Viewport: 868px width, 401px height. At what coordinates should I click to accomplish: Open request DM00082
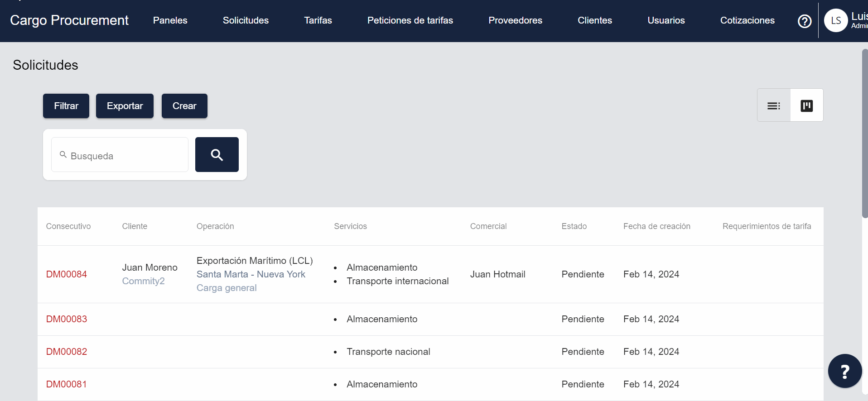pyautogui.click(x=67, y=352)
